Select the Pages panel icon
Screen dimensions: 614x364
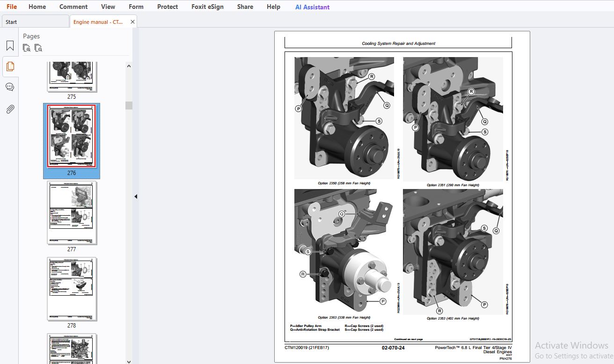(x=10, y=66)
